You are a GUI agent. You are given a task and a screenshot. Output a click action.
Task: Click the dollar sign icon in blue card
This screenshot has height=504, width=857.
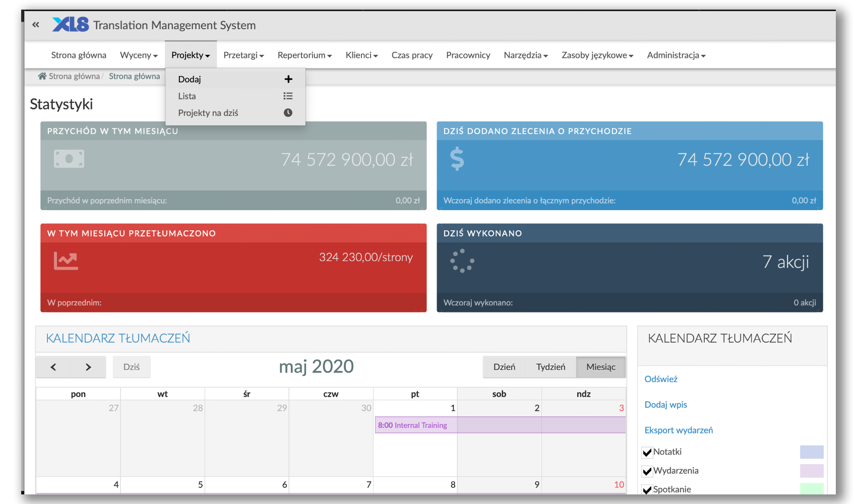[x=457, y=159]
